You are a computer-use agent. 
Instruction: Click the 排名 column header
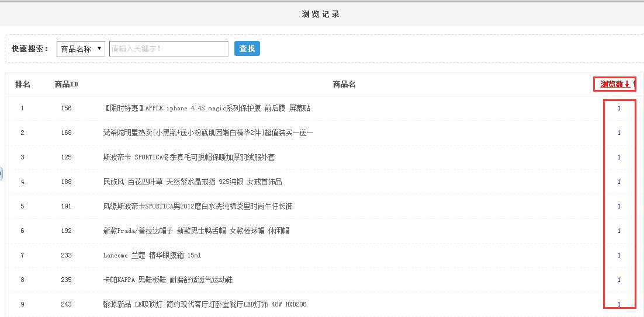click(x=23, y=84)
